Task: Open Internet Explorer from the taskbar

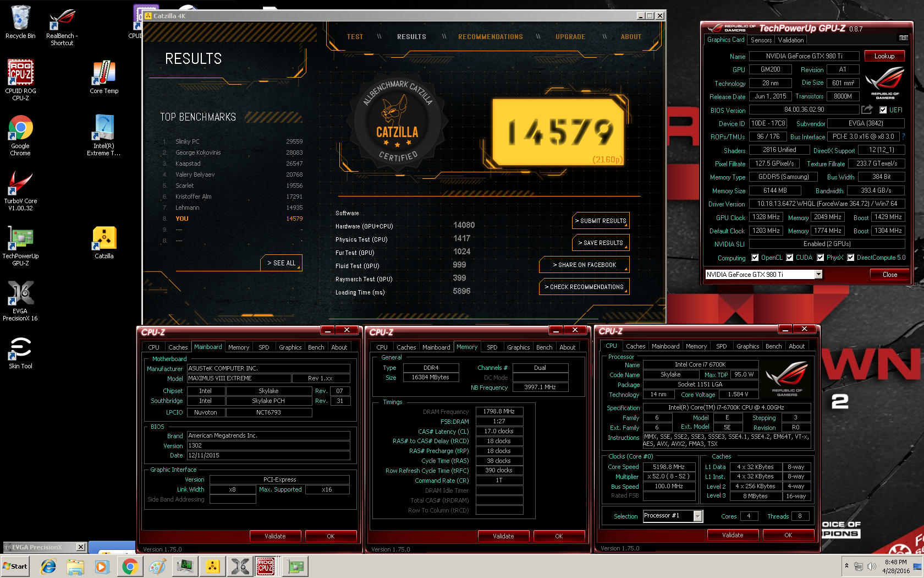Action: pyautogui.click(x=48, y=566)
